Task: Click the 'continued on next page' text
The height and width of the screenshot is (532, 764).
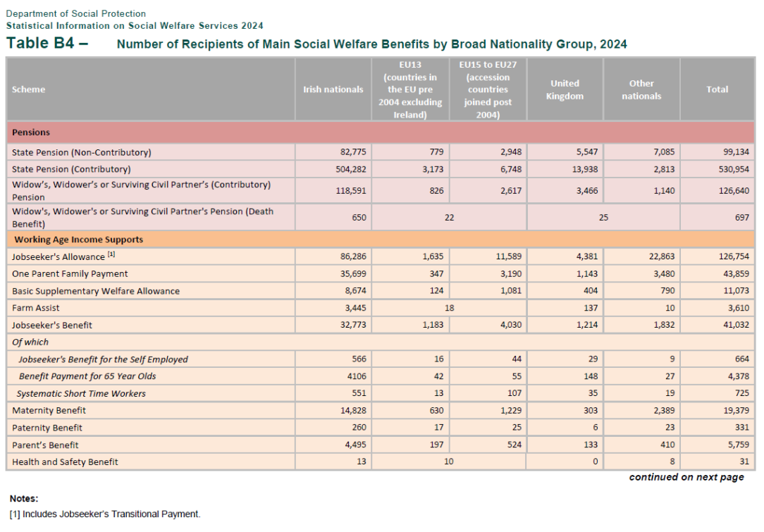Action: coord(686,477)
